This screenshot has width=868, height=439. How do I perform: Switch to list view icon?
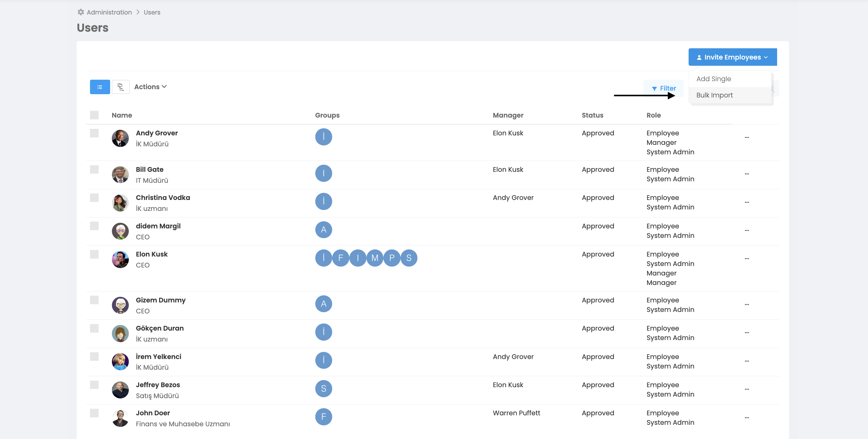[x=100, y=87]
